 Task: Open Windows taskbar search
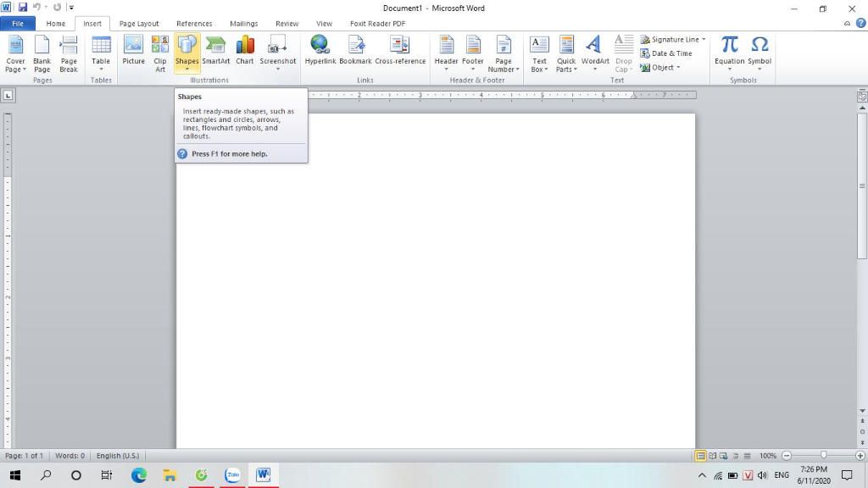pos(46,475)
